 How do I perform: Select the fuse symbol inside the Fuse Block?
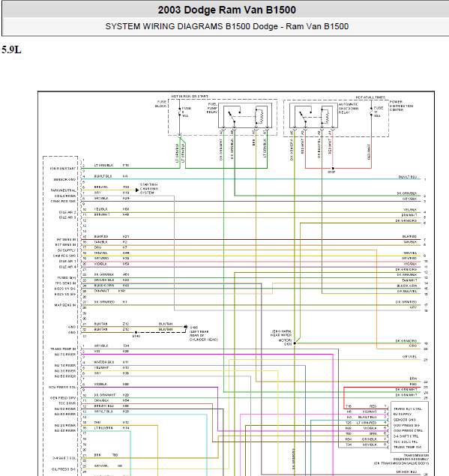(180, 112)
